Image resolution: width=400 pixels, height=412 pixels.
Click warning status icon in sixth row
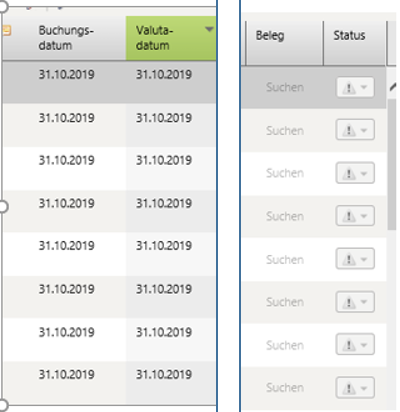coord(349,303)
